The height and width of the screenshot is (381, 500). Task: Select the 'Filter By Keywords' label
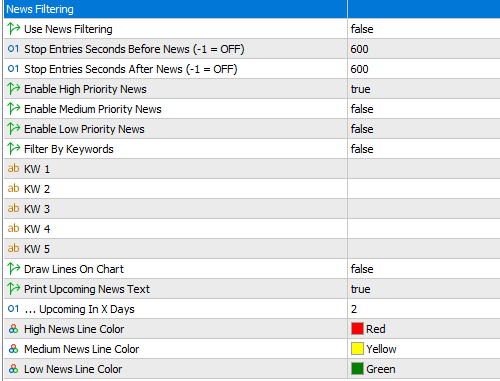click(69, 149)
